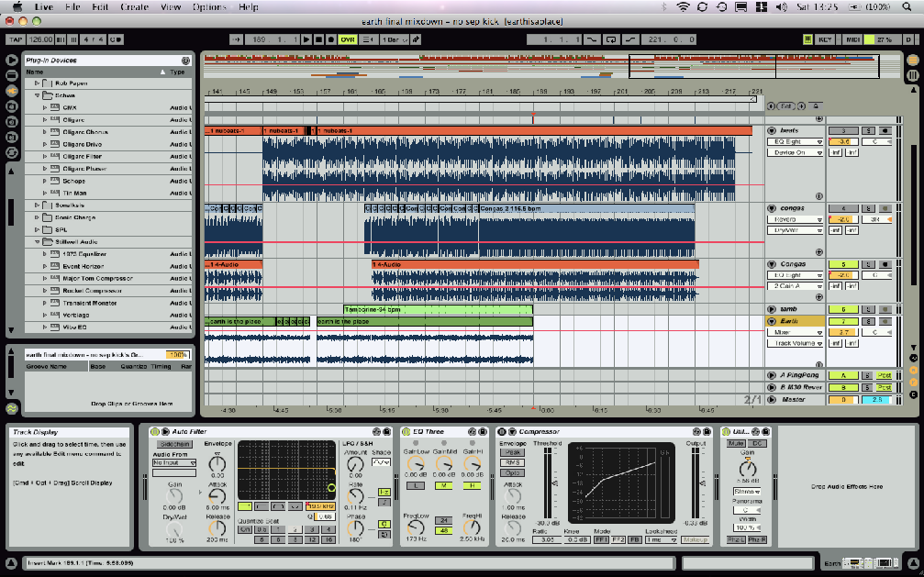Toggle Compressor device activator
The height and width of the screenshot is (577, 924).
coord(502,431)
